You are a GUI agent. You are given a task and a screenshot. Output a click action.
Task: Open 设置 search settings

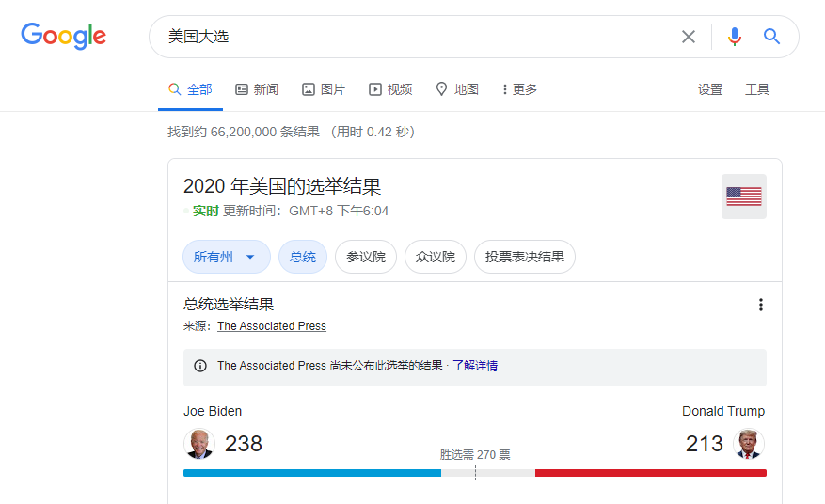(x=710, y=89)
